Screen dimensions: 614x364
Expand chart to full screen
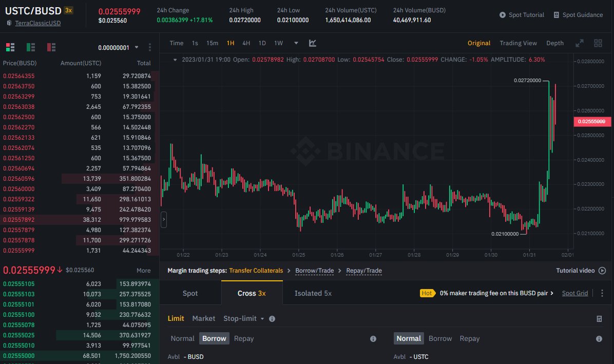(x=580, y=43)
